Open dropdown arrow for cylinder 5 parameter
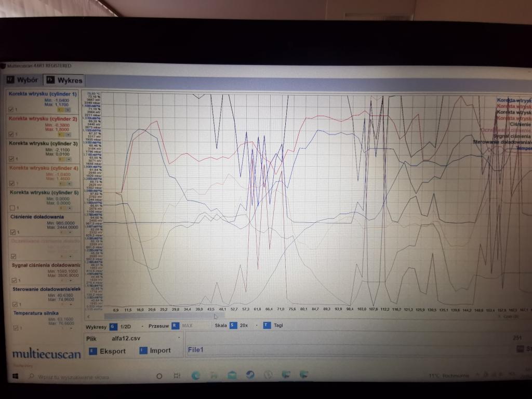The height and width of the screenshot is (399, 532). tap(69, 208)
